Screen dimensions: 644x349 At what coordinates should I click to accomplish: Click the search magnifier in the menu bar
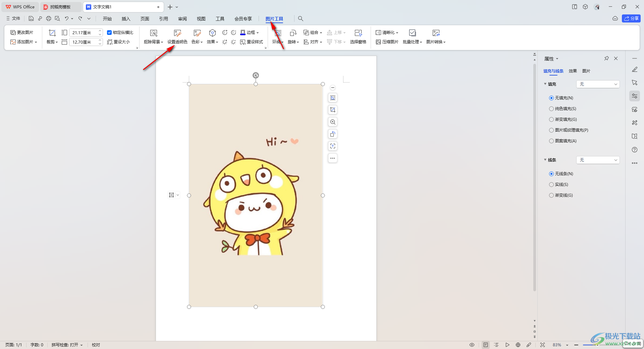(x=301, y=18)
